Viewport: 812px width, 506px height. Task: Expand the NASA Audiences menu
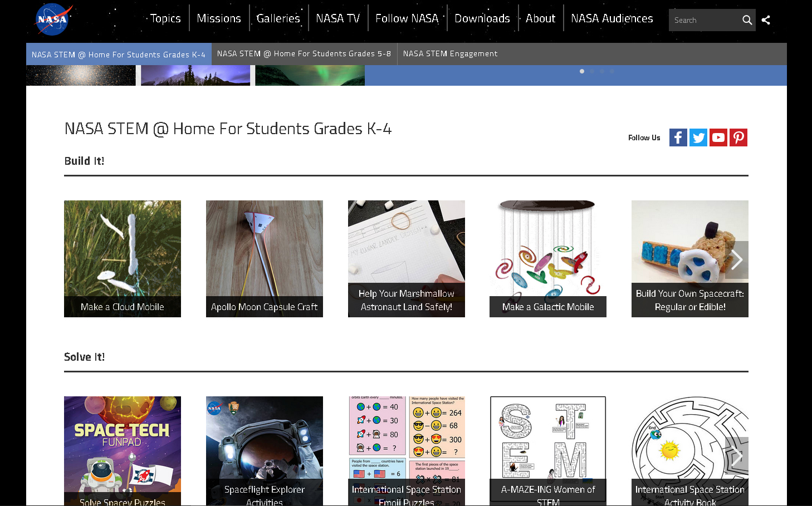click(x=612, y=18)
